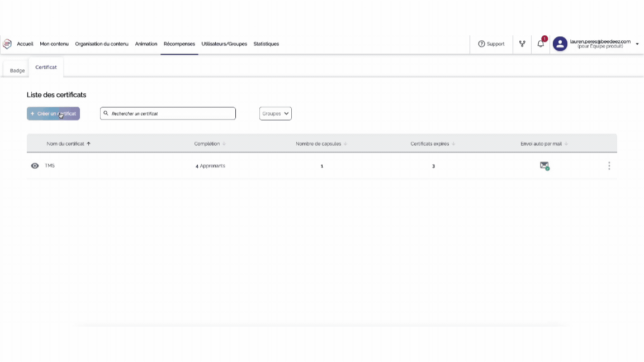Click the magnifier icon in search box

pos(106,113)
